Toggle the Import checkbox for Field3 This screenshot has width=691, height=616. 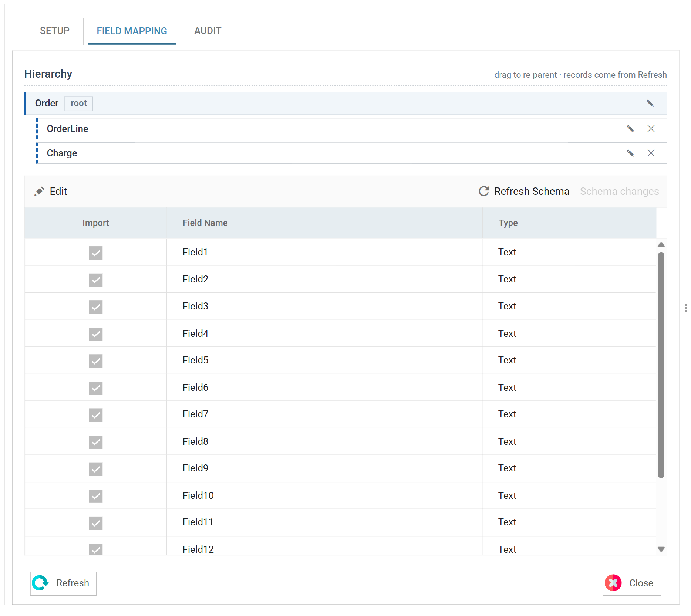click(96, 307)
